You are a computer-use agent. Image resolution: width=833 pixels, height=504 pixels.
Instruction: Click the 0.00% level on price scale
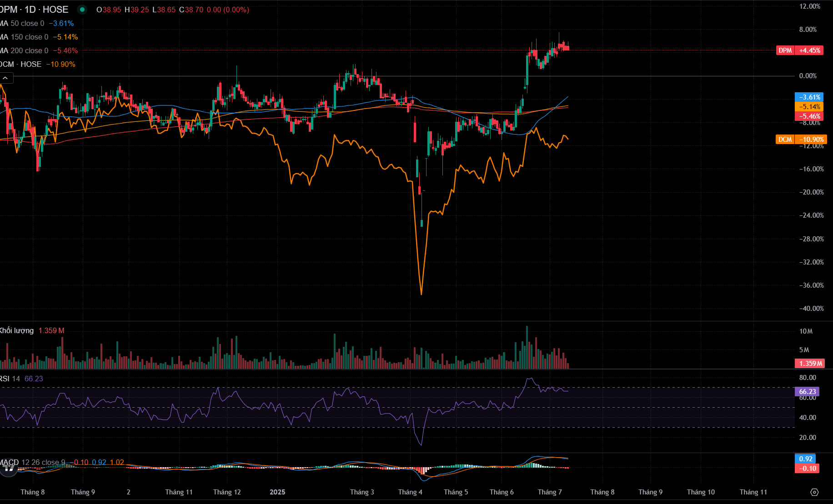click(808, 76)
